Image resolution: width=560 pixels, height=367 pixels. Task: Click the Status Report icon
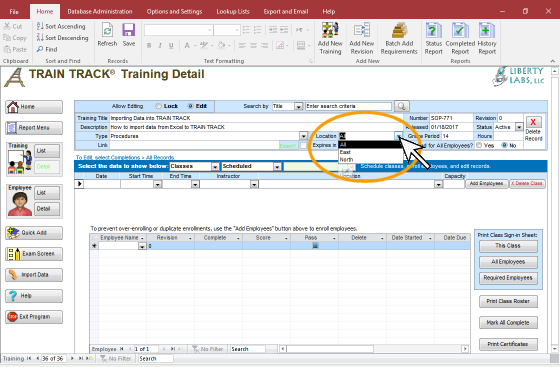pyautogui.click(x=434, y=38)
